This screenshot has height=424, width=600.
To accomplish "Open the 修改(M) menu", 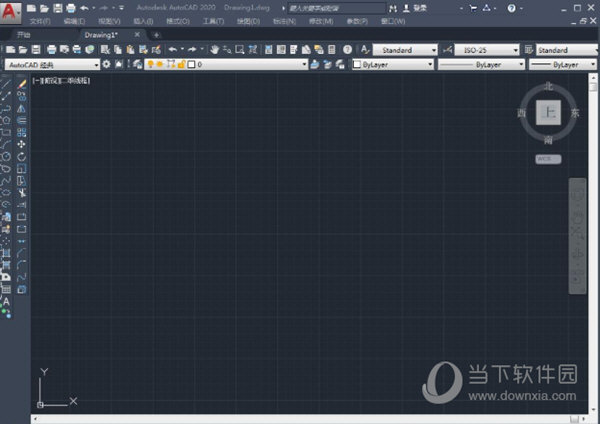I will tap(321, 21).
